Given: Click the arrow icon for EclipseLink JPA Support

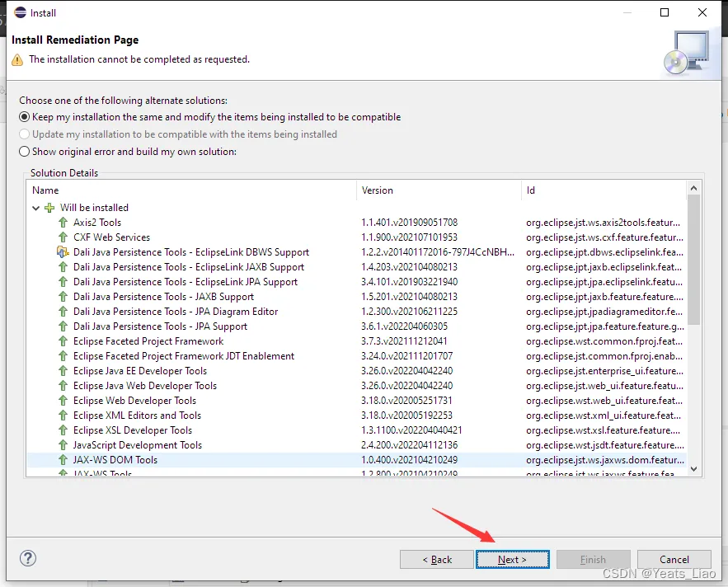Looking at the screenshot, I should coord(63,282).
